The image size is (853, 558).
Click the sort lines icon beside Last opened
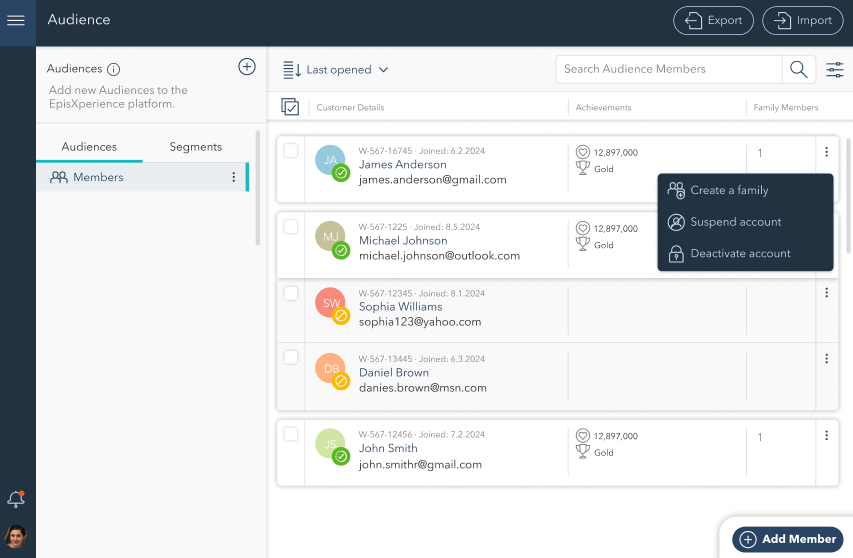[x=292, y=70]
